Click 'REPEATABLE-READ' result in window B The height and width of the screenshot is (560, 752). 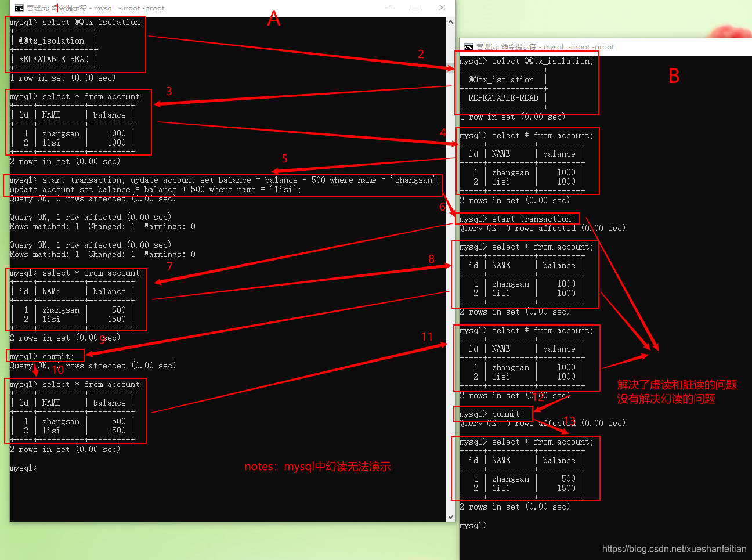[x=504, y=98]
